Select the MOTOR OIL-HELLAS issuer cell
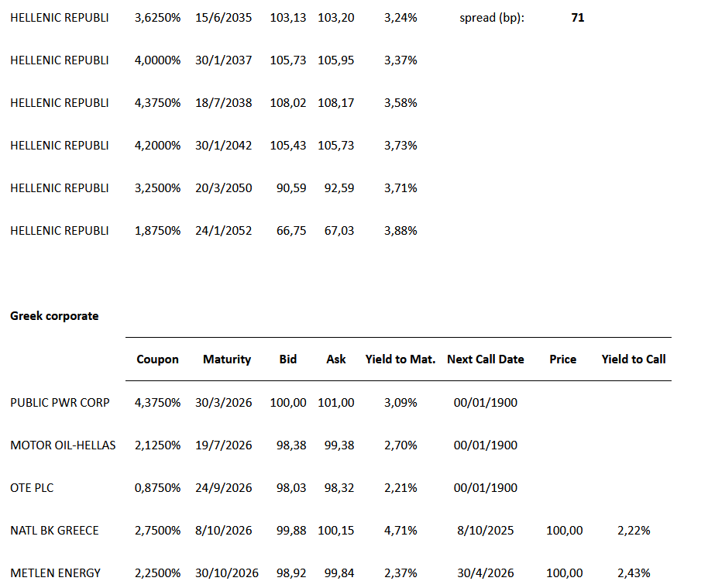The width and height of the screenshot is (708, 588). [x=63, y=445]
